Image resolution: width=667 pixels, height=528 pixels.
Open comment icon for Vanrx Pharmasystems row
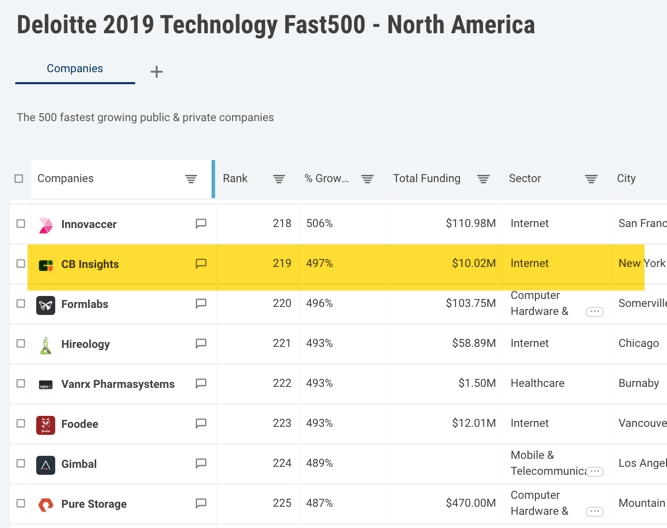click(x=201, y=383)
